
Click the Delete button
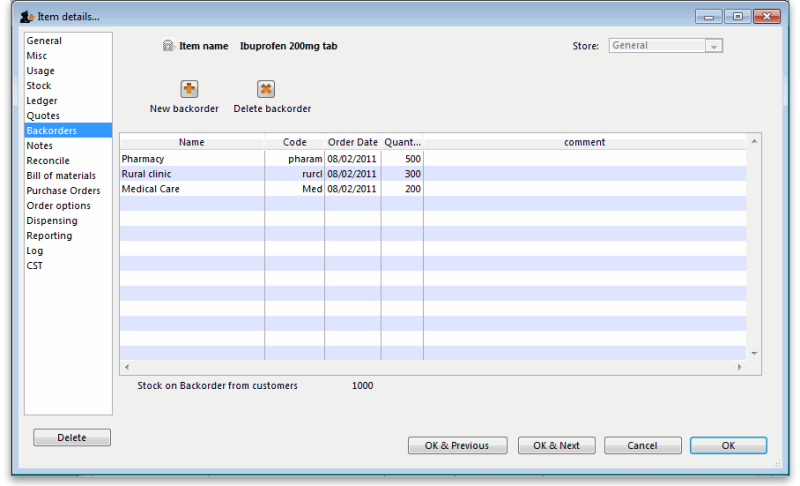tap(72, 438)
